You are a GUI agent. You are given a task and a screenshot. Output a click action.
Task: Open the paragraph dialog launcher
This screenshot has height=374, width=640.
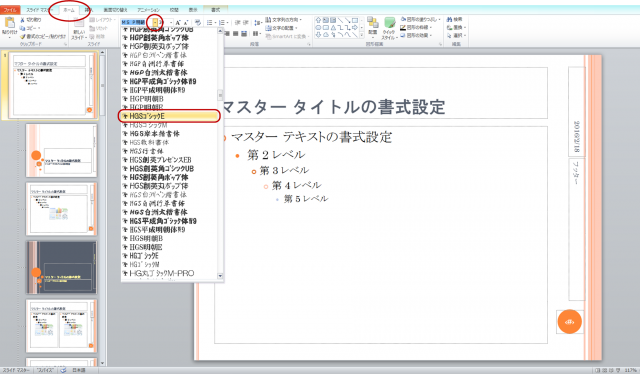click(309, 44)
